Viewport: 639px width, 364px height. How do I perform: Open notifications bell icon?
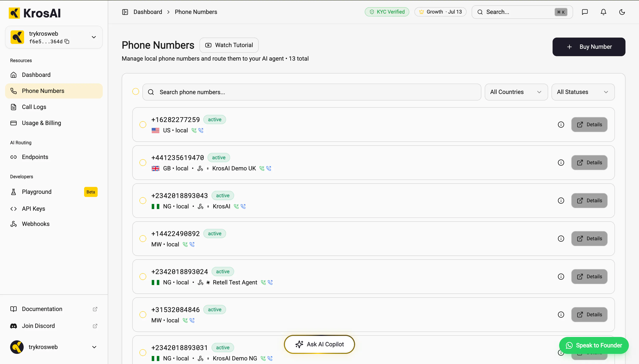pos(603,12)
